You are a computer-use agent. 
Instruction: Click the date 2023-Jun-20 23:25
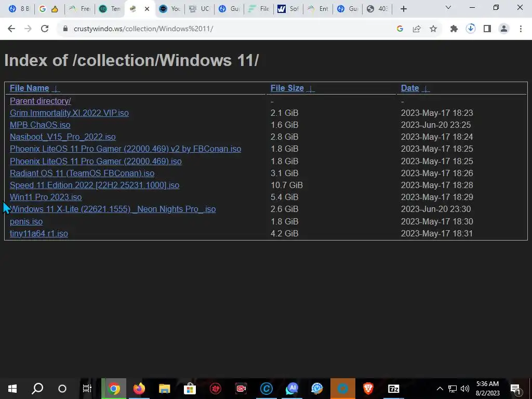436,125
